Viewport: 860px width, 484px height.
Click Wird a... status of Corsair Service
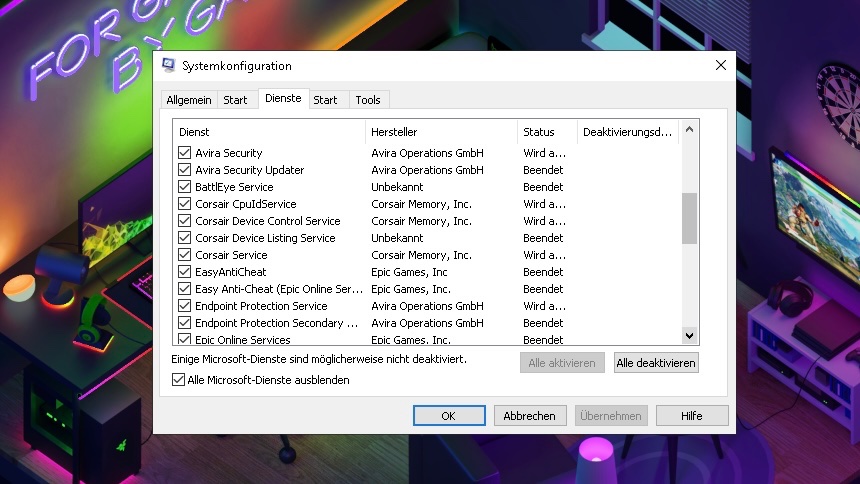(x=545, y=255)
